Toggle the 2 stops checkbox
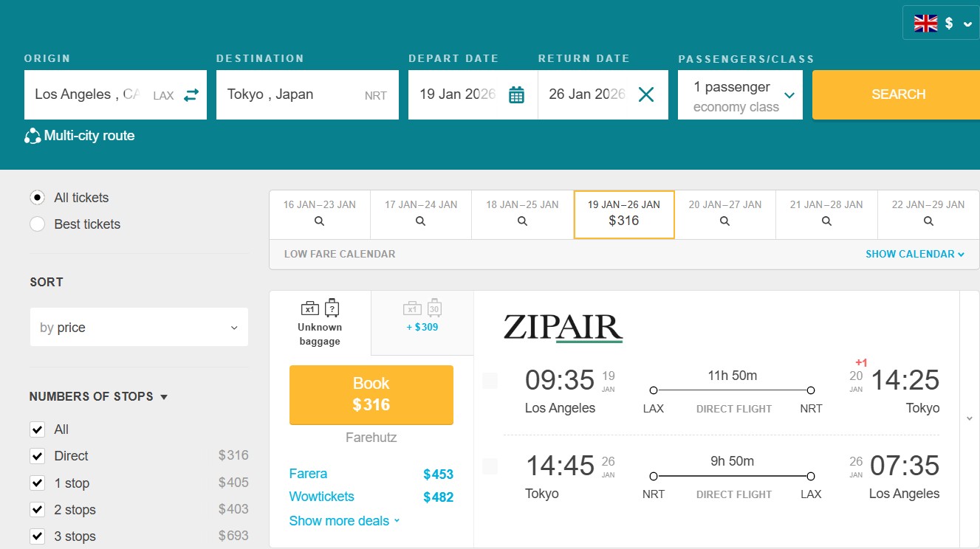The width and height of the screenshot is (980, 549). coord(38,510)
